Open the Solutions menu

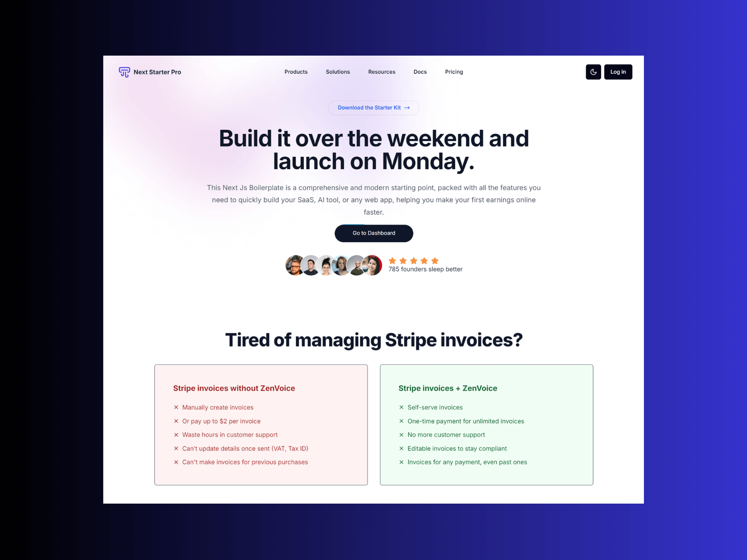[x=338, y=72]
